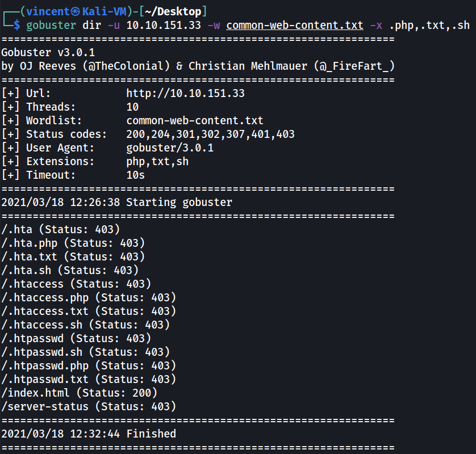The height and width of the screenshot is (454, 476).
Task: Click the /server-status result line
Action: [x=89, y=407]
